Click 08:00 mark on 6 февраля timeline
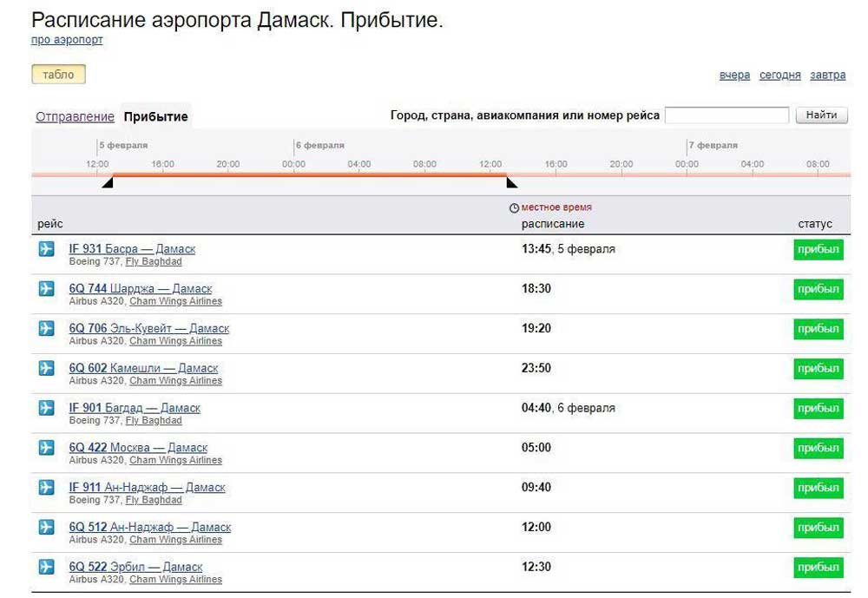This screenshot has height=598, width=868. [424, 164]
